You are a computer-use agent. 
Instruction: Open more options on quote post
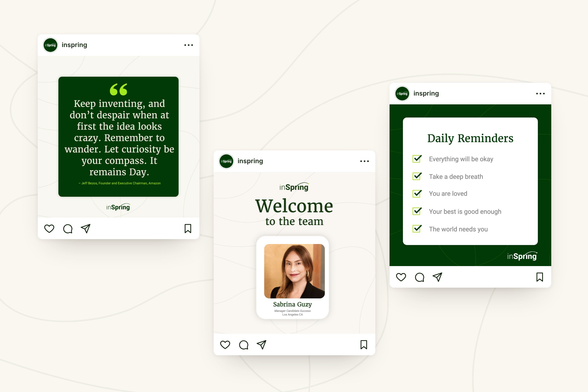coord(188,45)
